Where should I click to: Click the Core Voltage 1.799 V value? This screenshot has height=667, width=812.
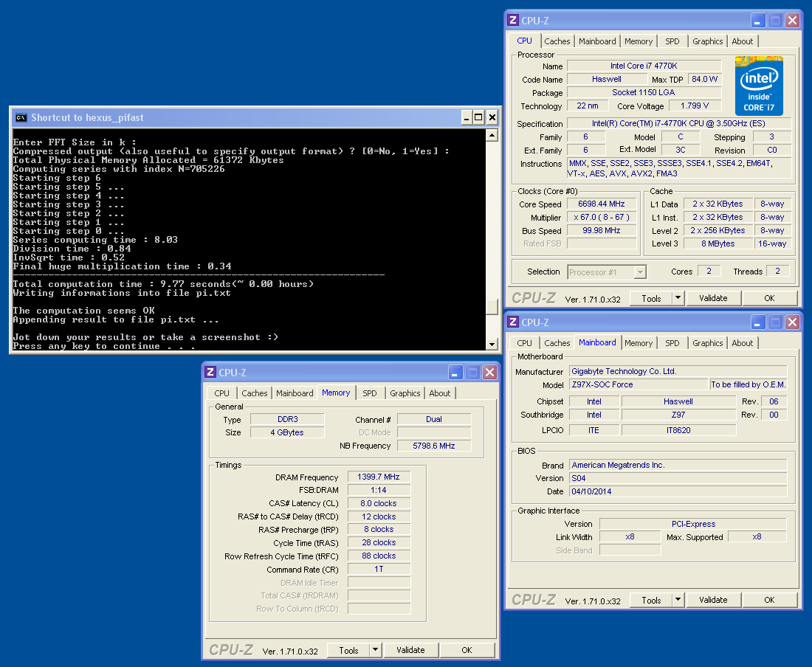[x=695, y=106]
